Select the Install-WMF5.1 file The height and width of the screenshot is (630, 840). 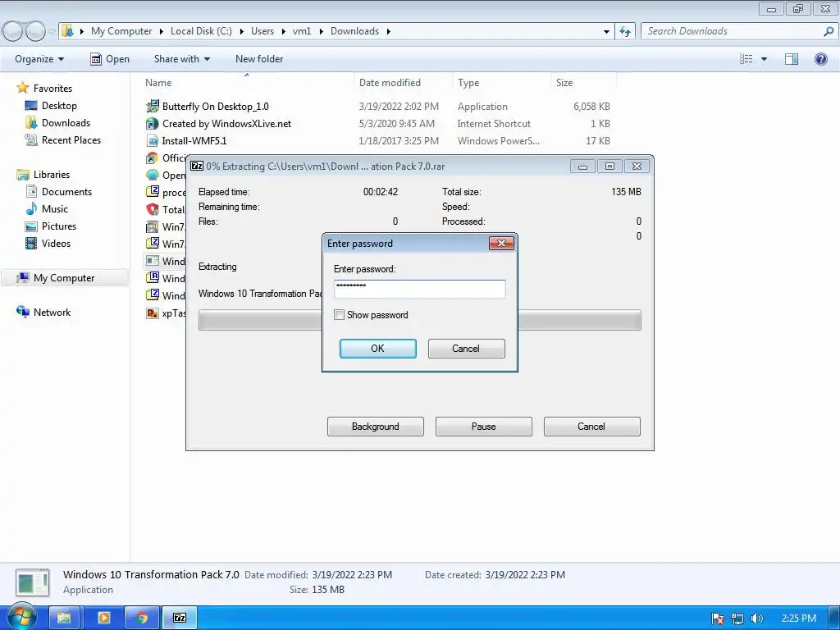pyautogui.click(x=194, y=141)
